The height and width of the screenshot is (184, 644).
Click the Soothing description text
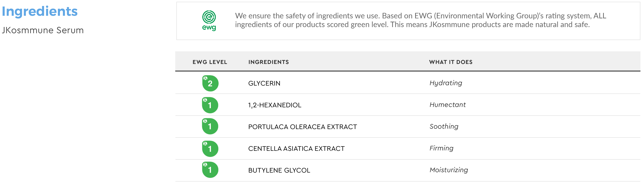coord(444,127)
